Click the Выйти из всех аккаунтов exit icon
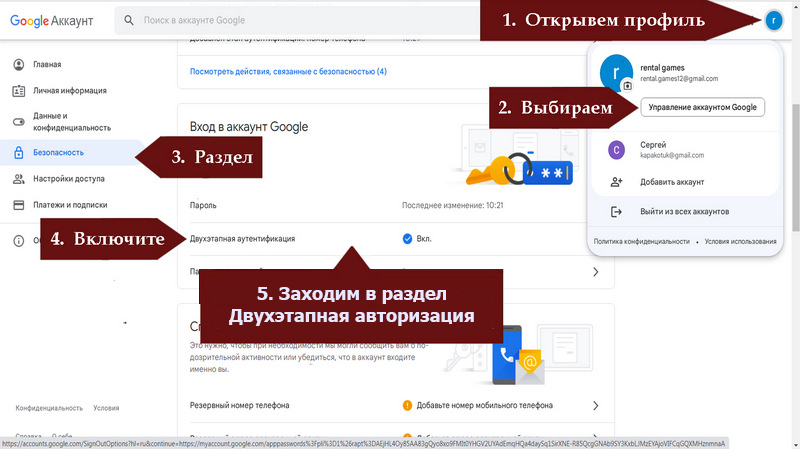This screenshot has height=449, width=800. tap(617, 212)
